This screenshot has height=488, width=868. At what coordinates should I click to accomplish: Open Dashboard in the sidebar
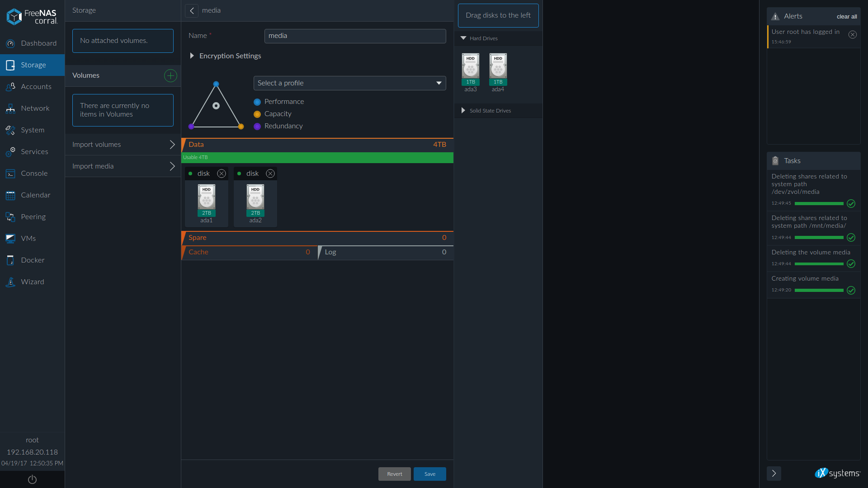tap(38, 43)
